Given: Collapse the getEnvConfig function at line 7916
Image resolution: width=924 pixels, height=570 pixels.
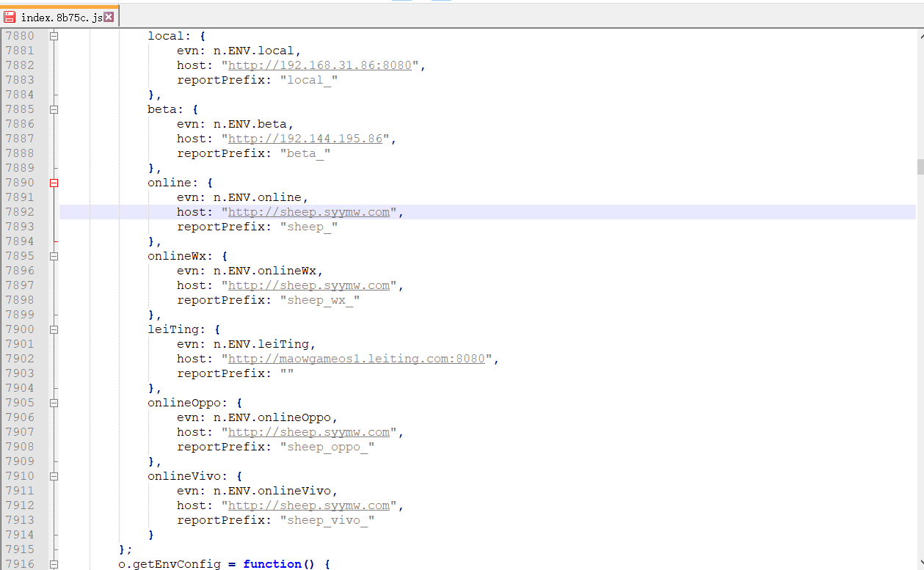Looking at the screenshot, I should click(54, 564).
